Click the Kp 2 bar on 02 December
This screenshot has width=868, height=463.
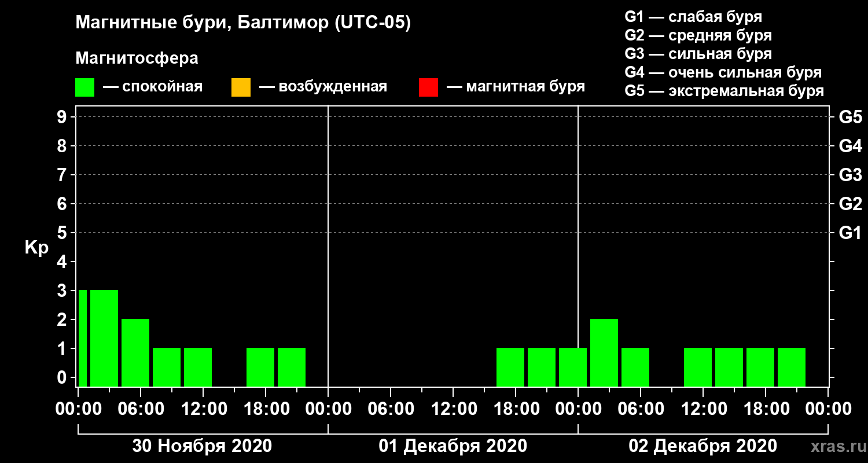click(x=604, y=352)
